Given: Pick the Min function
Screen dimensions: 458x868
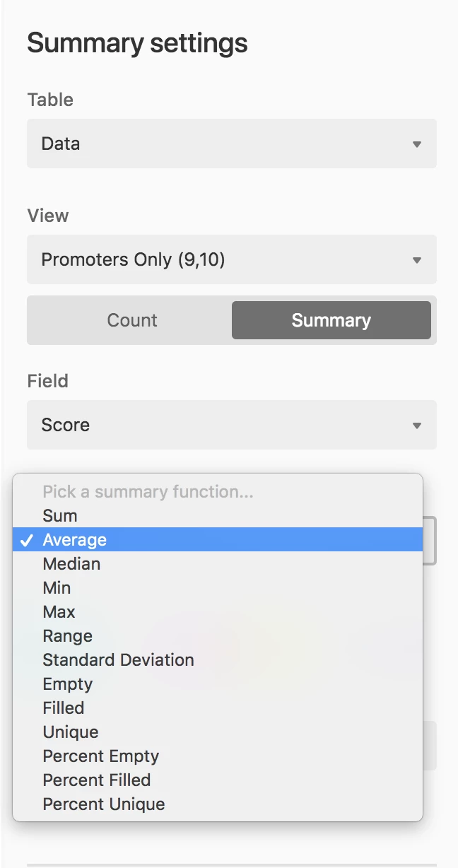Looking at the screenshot, I should point(57,587).
